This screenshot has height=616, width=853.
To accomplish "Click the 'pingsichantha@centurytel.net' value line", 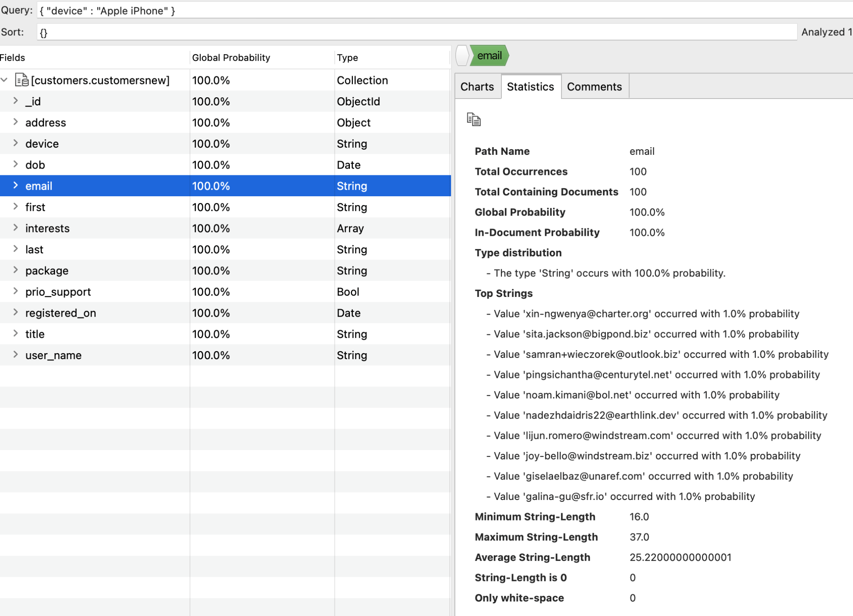I will point(653,375).
